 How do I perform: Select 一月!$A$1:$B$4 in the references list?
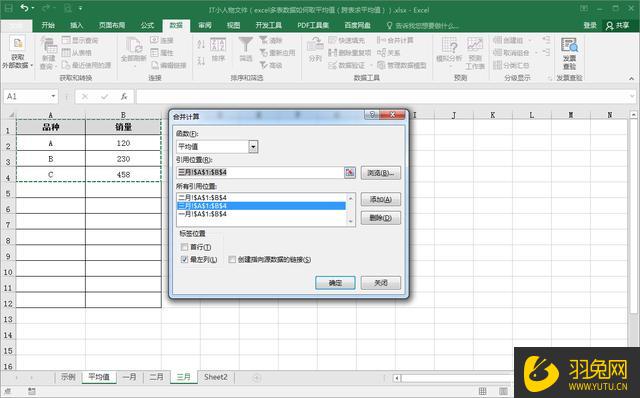coord(261,214)
